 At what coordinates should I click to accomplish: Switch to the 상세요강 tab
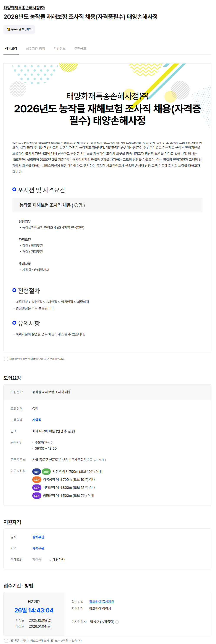click(11, 48)
